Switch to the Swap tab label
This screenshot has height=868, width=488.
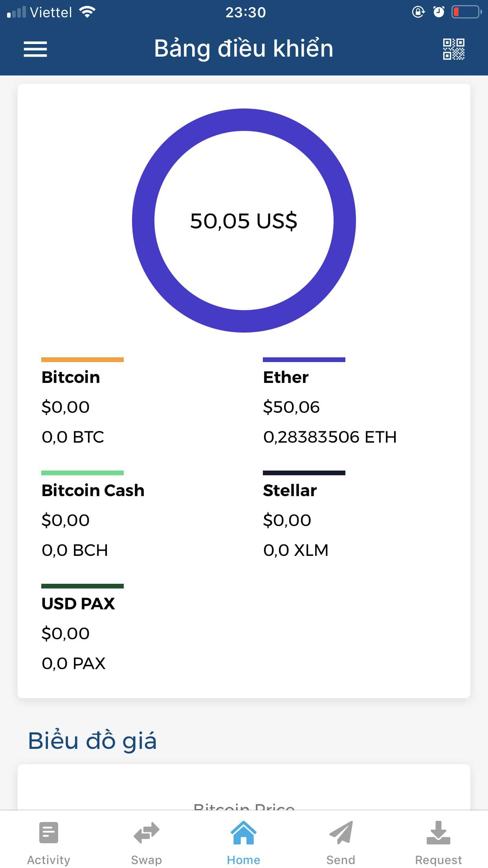(x=146, y=860)
